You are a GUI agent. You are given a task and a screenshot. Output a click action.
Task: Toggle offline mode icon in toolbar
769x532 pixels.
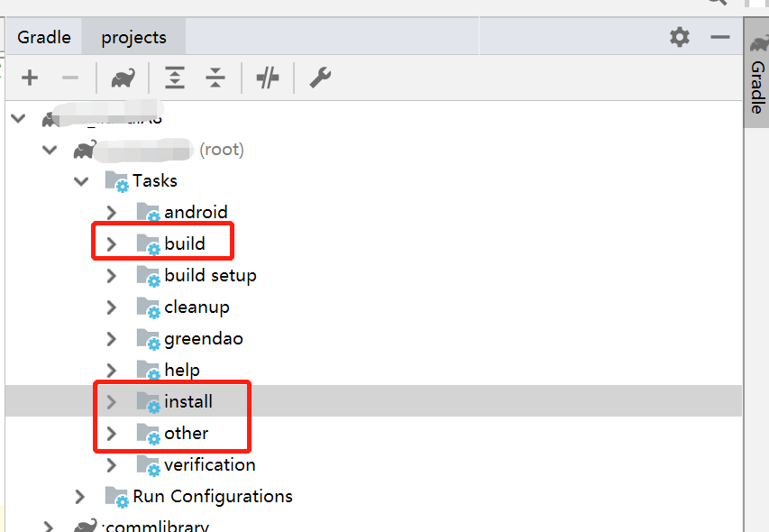coord(268,78)
